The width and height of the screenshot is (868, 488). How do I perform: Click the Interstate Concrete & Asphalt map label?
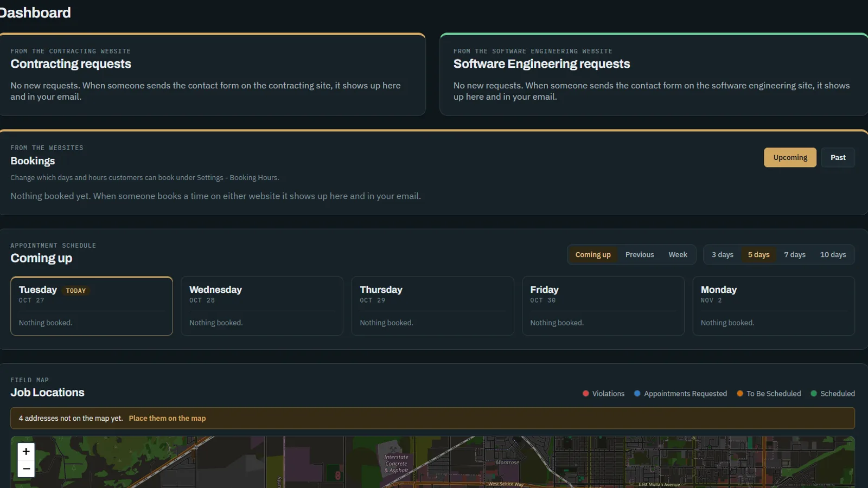(x=396, y=464)
